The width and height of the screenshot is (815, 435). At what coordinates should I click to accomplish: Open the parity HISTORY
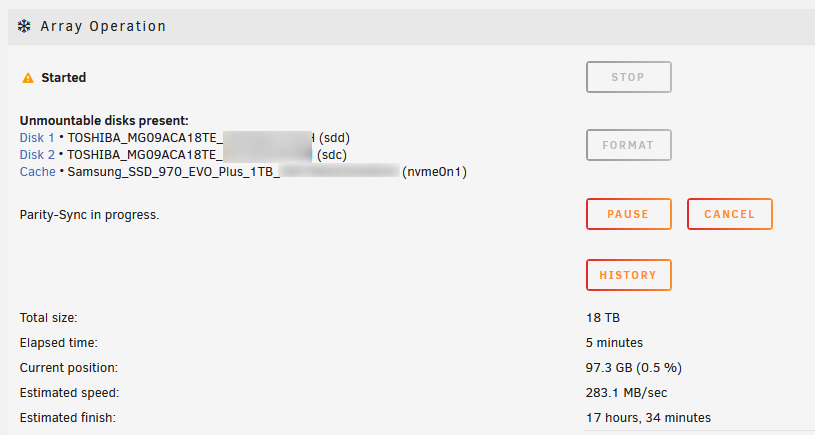pyautogui.click(x=628, y=275)
